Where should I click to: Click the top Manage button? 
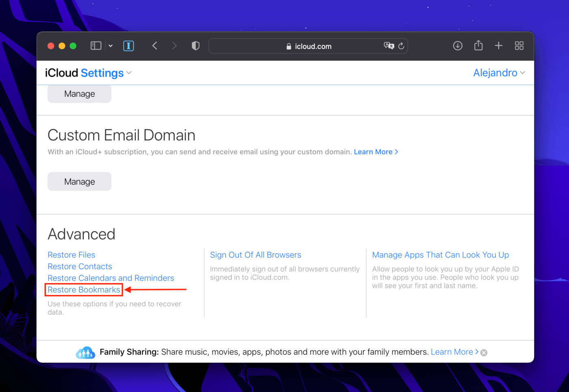pyautogui.click(x=79, y=94)
